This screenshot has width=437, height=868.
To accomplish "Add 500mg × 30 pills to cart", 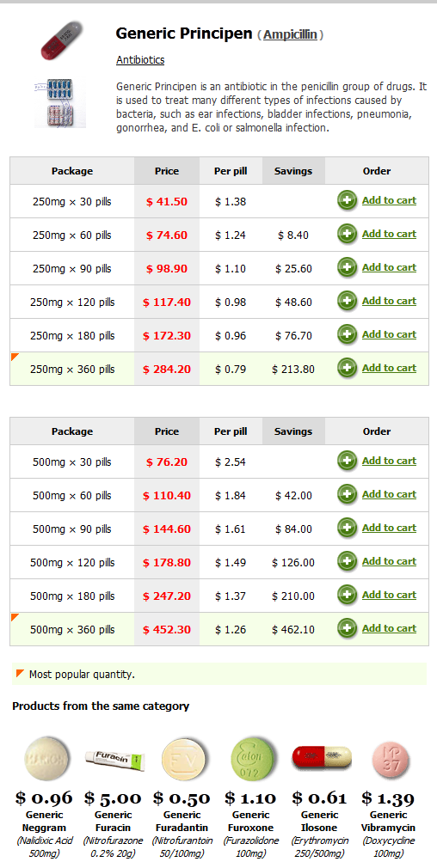I will (x=389, y=461).
